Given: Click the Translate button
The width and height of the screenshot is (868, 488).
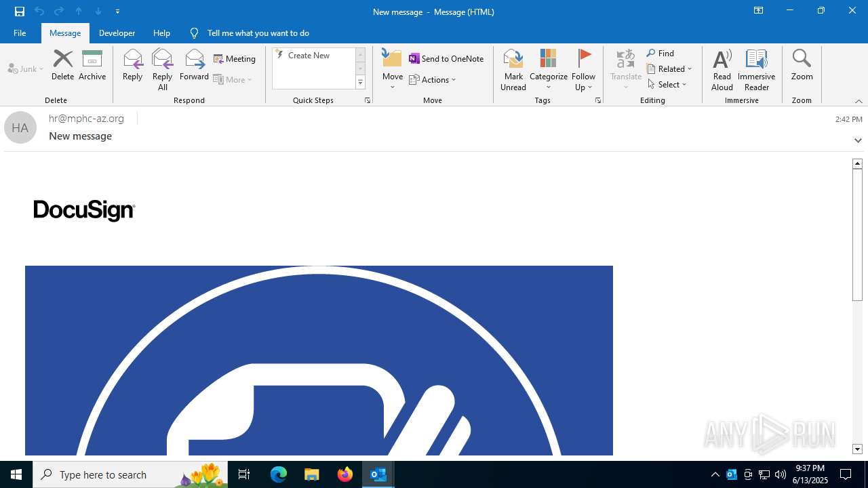Looking at the screenshot, I should click(x=626, y=70).
